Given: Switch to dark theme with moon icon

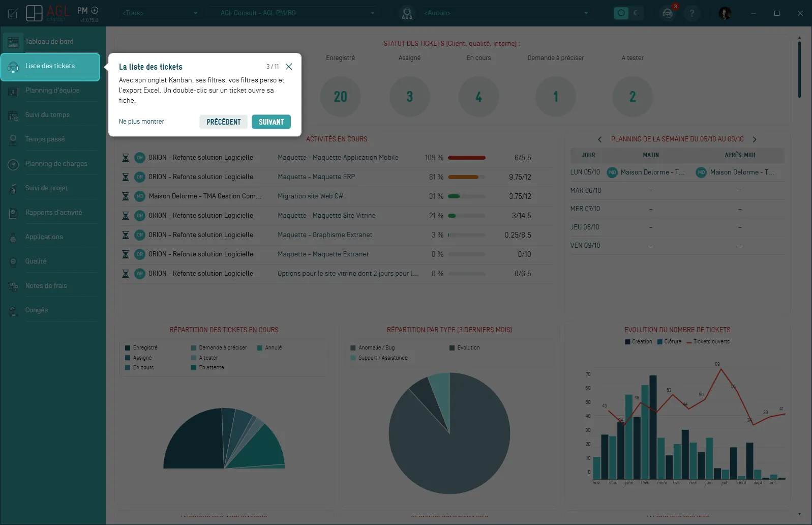Looking at the screenshot, I should coord(636,13).
